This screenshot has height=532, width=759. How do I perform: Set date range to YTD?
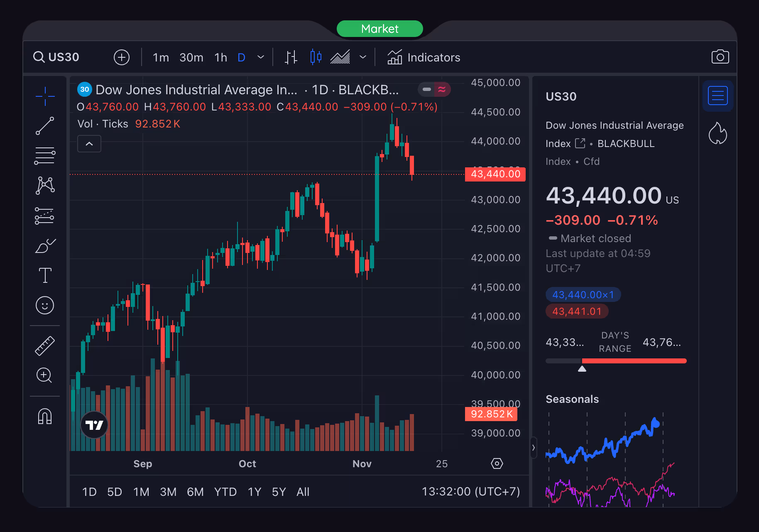(225, 492)
